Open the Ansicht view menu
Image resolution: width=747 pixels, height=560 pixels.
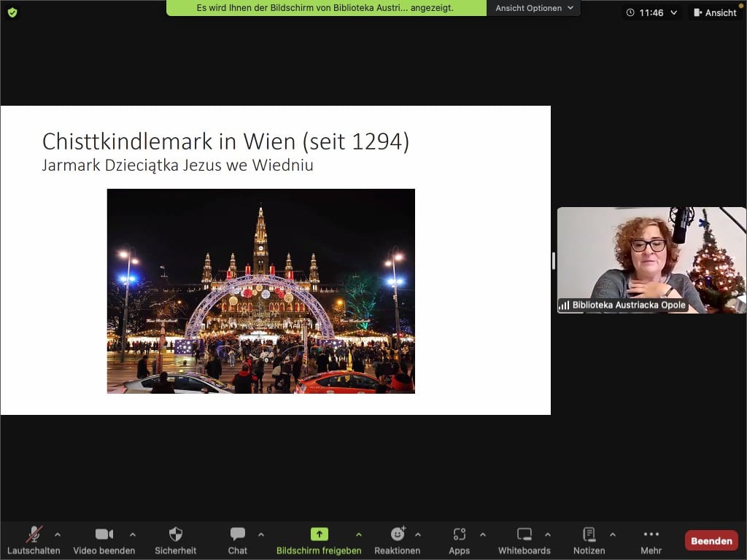pos(714,12)
